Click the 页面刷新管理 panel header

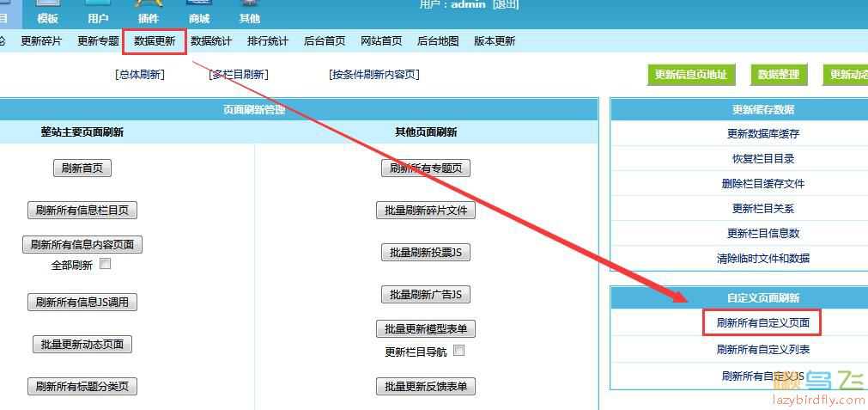coord(254,110)
